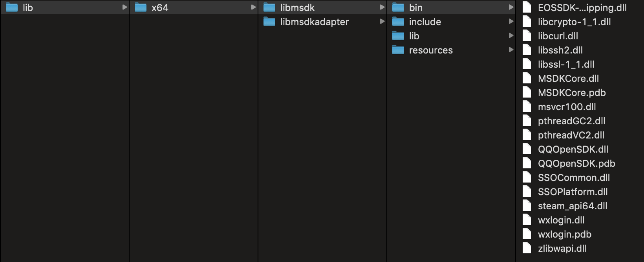This screenshot has width=644, height=262.
Task: Select the msvcr100.dll file
Action: tap(567, 107)
